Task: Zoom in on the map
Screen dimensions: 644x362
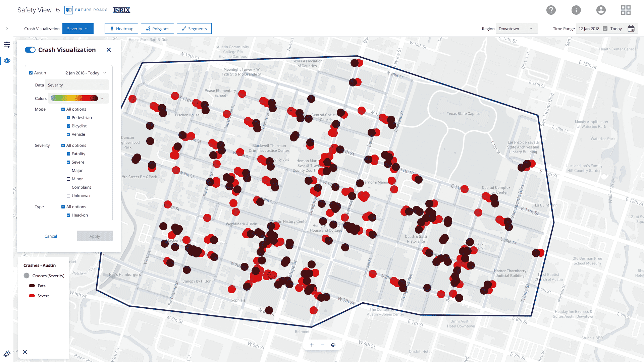Action: click(x=312, y=345)
